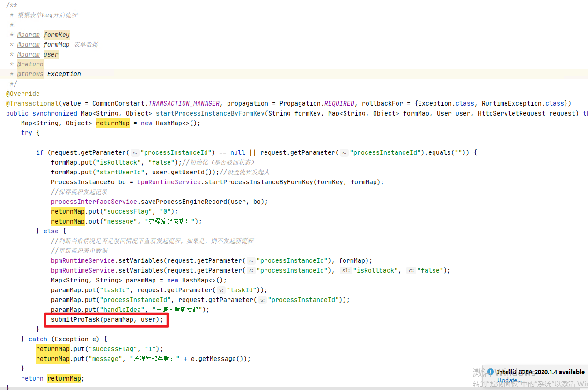Click the rollbackFor attribute name
This screenshot has width=588, height=390.
382,103
